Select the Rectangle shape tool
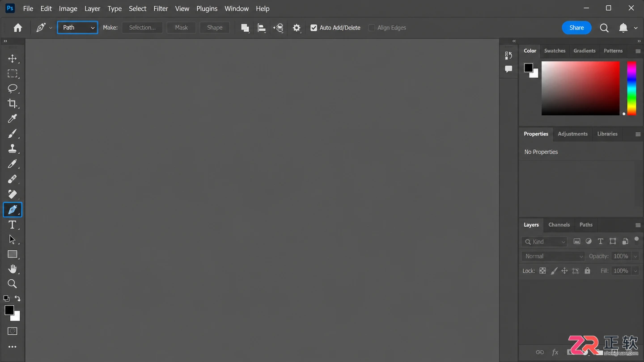 13,254
